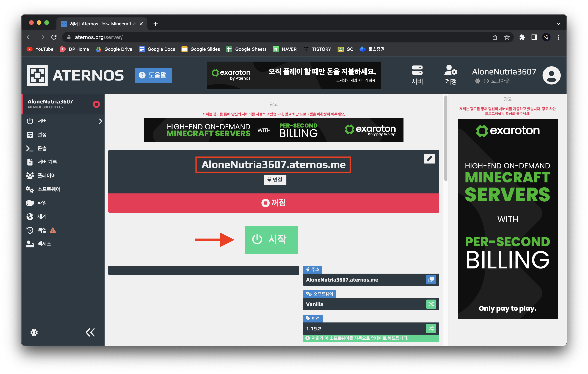This screenshot has height=374, width=588.
Task: Change version with 1.19.2 shuffle icon
Action: coord(431,329)
